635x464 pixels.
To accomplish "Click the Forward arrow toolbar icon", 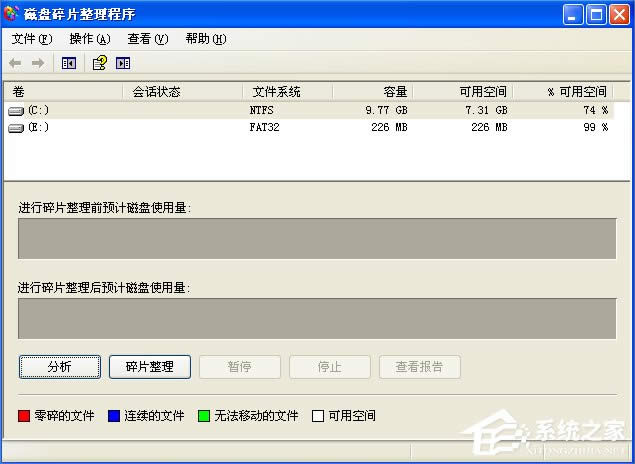I will (38, 63).
